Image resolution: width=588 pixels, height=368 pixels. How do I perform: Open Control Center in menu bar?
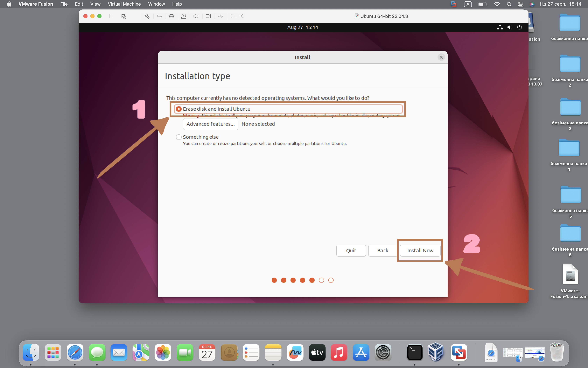521,4
